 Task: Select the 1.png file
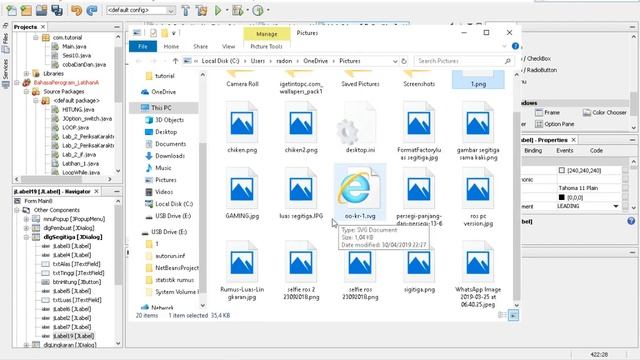coord(478,79)
